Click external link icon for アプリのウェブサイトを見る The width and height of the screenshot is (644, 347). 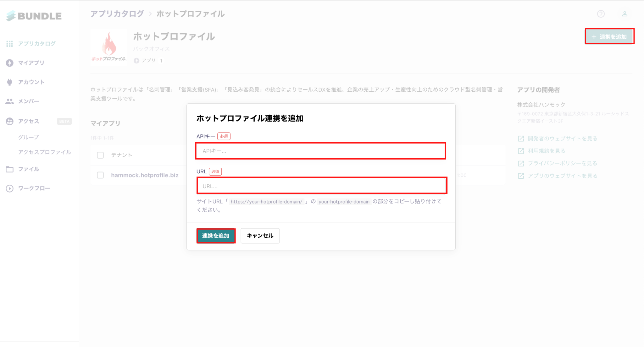[521, 176]
